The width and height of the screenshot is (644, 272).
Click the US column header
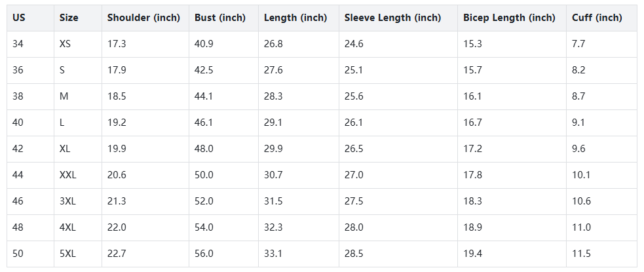(x=18, y=18)
